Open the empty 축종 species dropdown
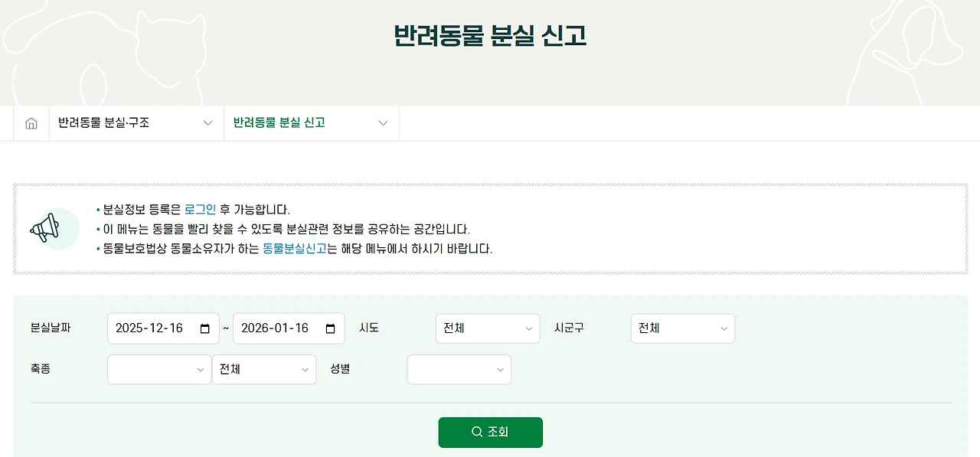 (159, 369)
